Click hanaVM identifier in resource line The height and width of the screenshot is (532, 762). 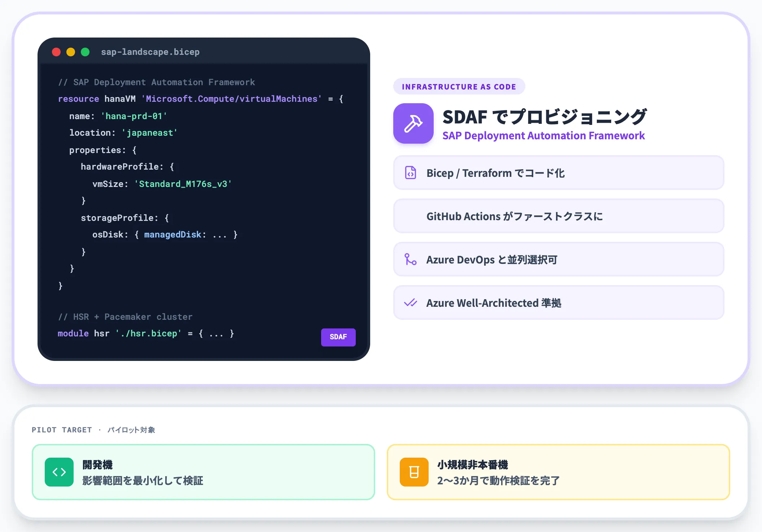[x=120, y=99]
